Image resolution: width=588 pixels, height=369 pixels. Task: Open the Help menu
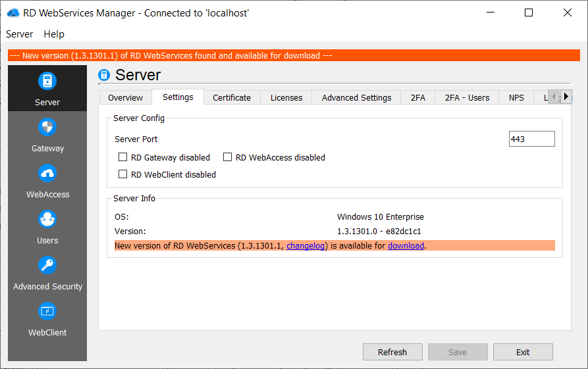point(54,34)
